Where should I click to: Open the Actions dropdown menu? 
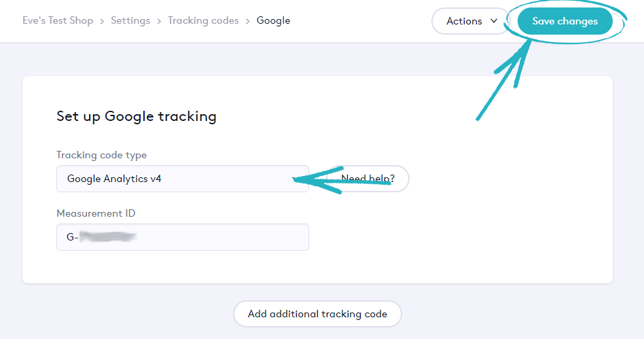tap(470, 21)
